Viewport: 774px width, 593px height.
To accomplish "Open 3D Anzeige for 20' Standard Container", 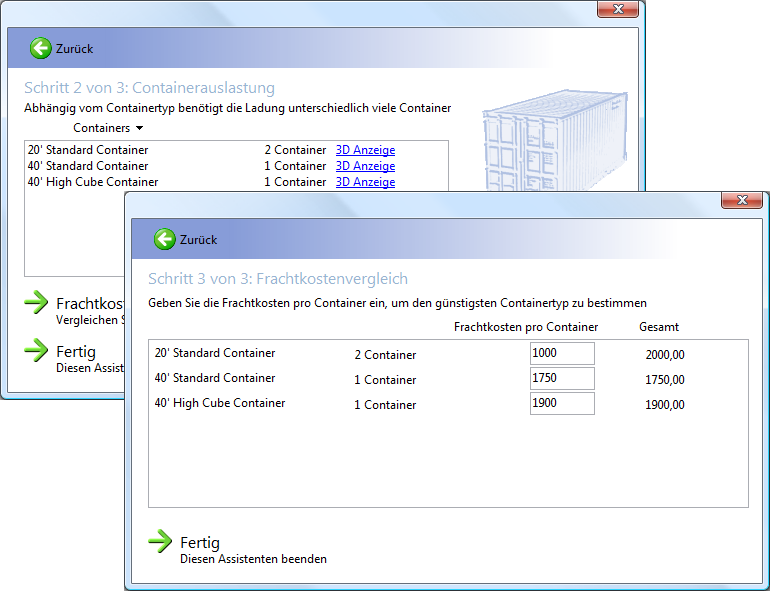I will tap(365, 150).
